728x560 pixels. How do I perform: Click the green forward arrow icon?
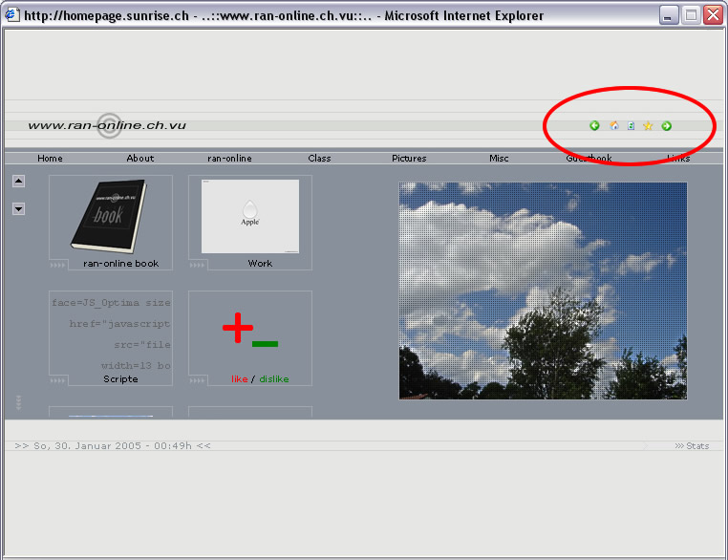point(667,126)
